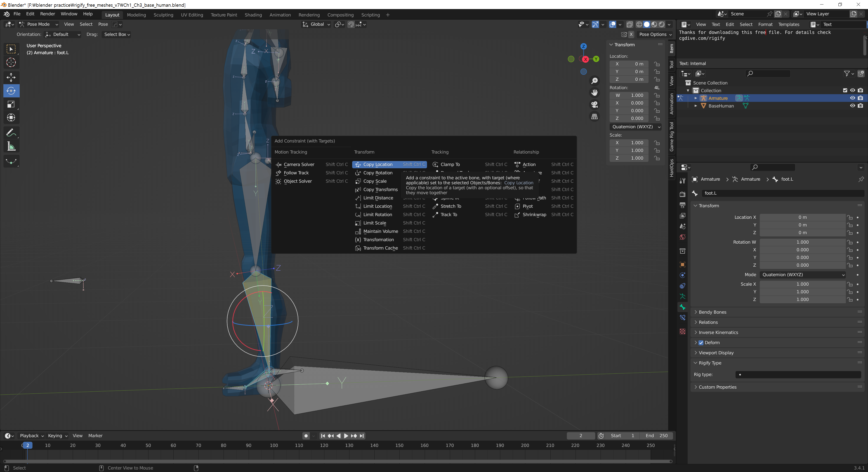Select the Measure ruler tool
Viewport: 868px width, 472px height.
click(11, 146)
